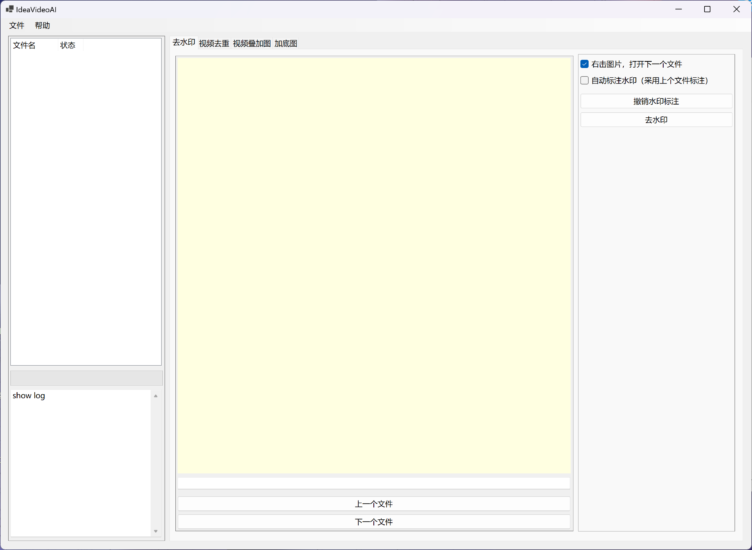Switch to the 视频去重 tab
The width and height of the screenshot is (752, 550).
point(214,44)
